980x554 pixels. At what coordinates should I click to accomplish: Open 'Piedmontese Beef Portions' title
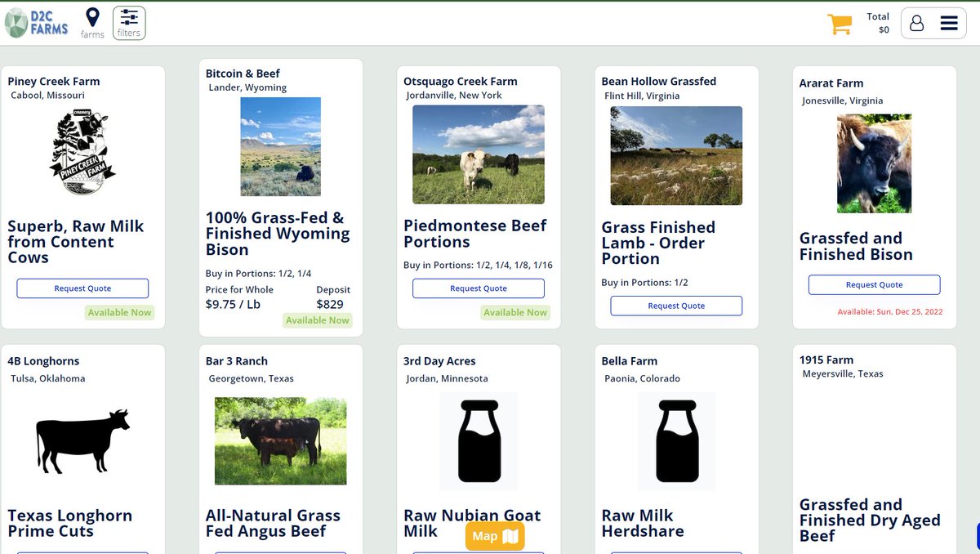(475, 234)
